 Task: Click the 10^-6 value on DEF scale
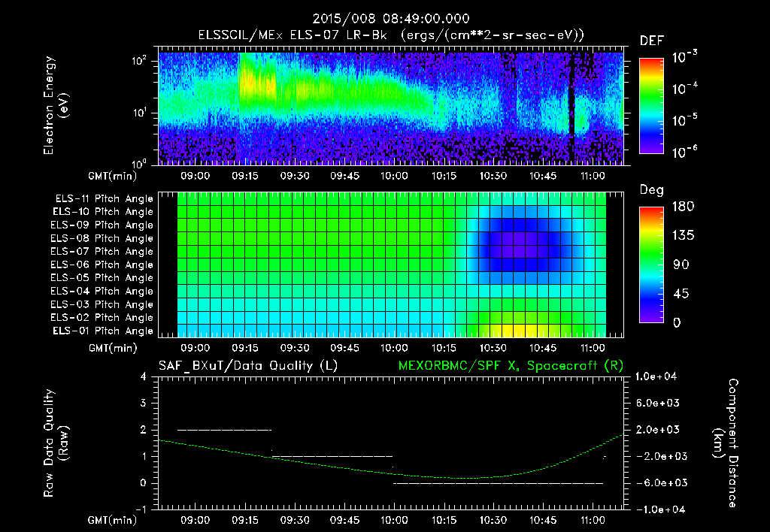pyautogui.click(x=684, y=152)
